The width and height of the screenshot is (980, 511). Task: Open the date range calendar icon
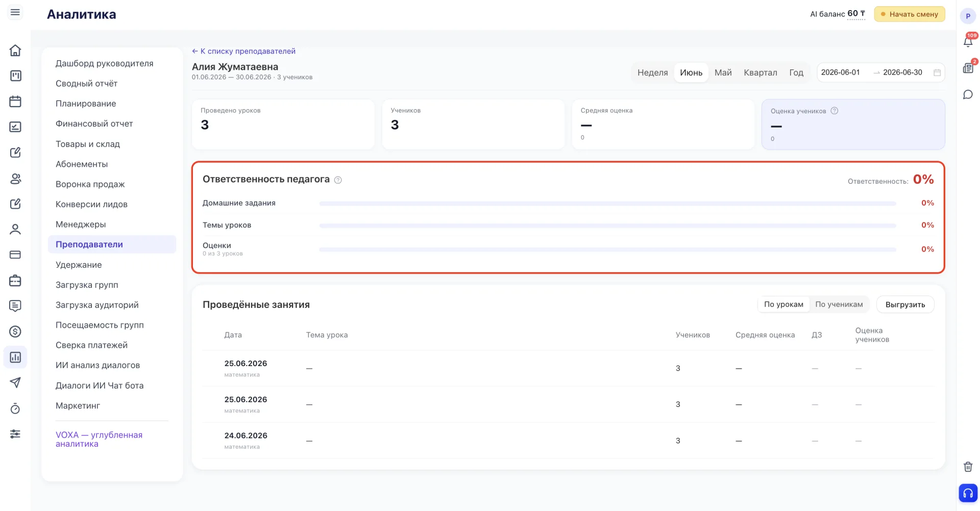pos(937,72)
